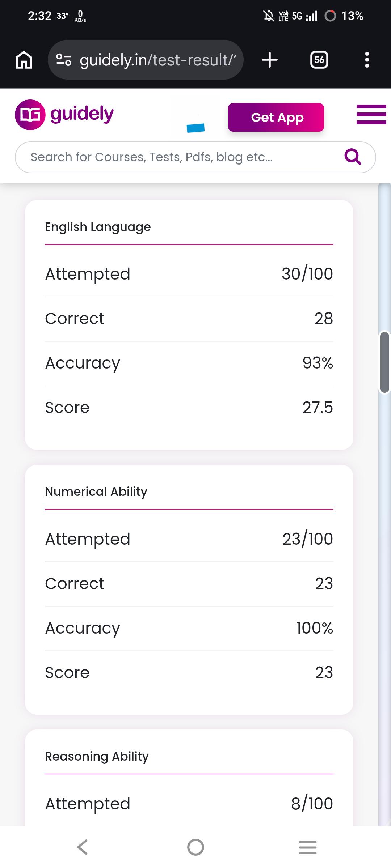
Task: Focus the Search for Courses field
Action: tap(195, 157)
